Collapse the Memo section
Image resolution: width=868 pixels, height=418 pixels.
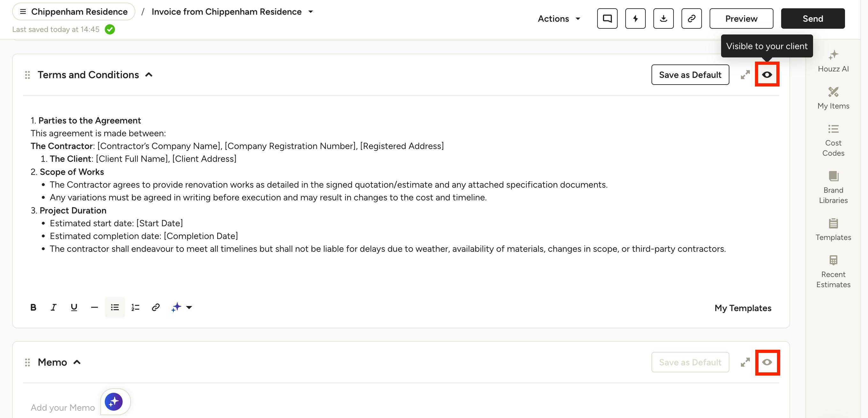point(77,362)
